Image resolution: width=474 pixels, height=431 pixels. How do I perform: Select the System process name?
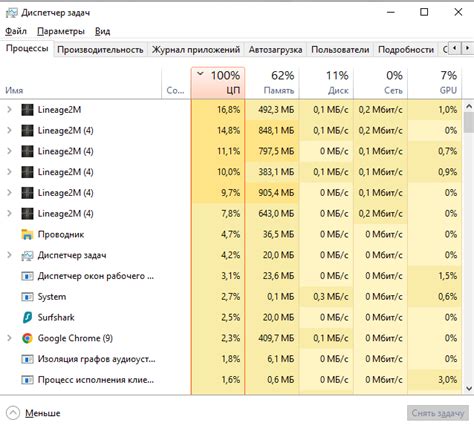[52, 297]
